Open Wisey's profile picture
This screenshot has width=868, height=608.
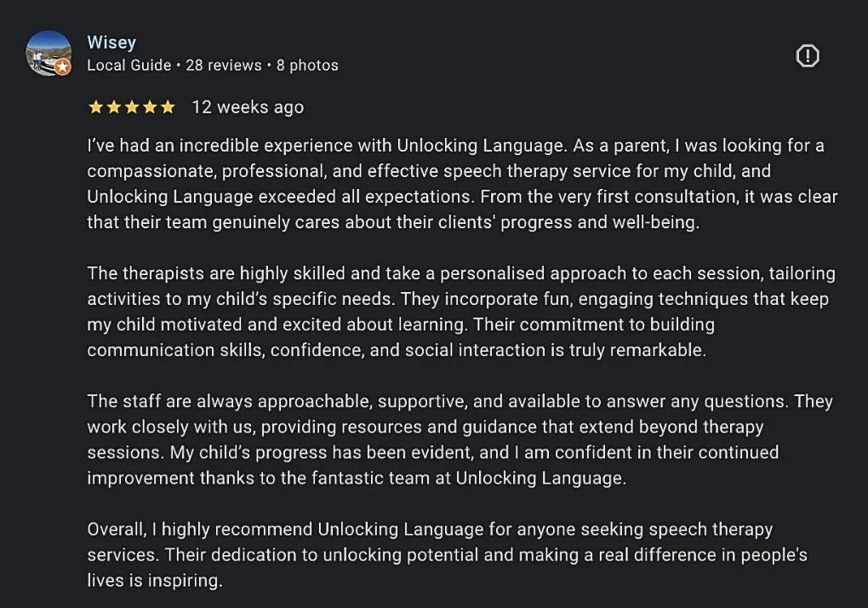49,53
